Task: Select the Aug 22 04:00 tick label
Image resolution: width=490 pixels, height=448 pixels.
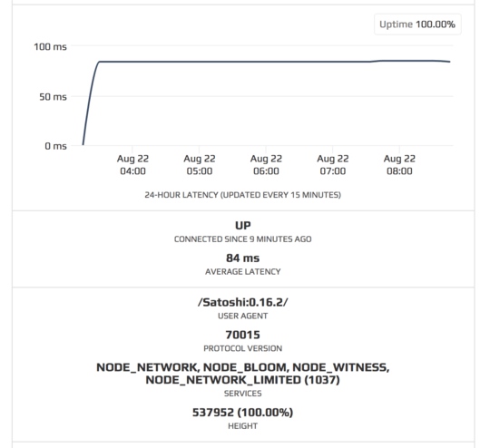Action: tap(132, 165)
